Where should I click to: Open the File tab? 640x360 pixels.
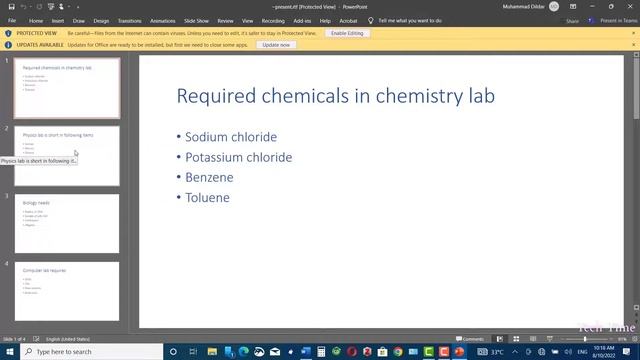pyautogui.click(x=12, y=20)
